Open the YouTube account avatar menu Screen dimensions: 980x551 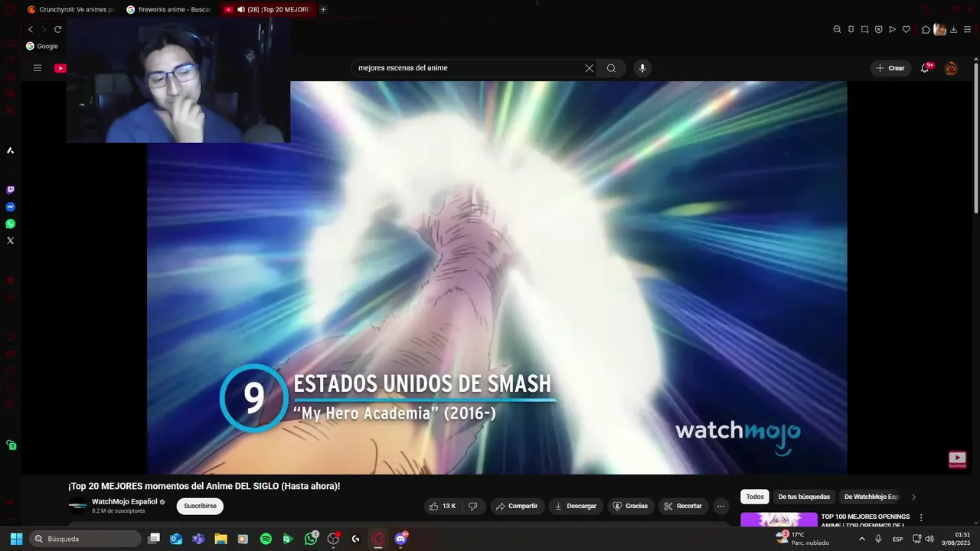(951, 68)
